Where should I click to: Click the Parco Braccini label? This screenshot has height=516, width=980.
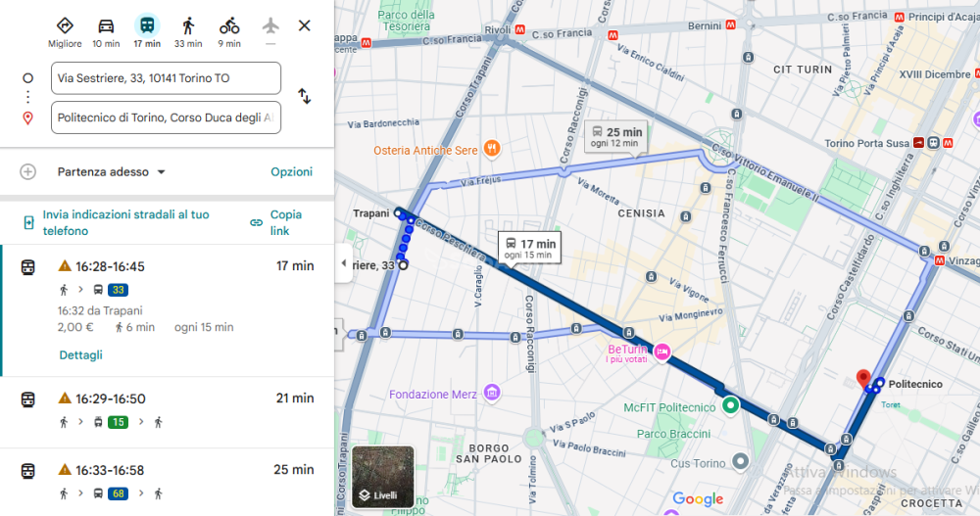click(x=674, y=434)
